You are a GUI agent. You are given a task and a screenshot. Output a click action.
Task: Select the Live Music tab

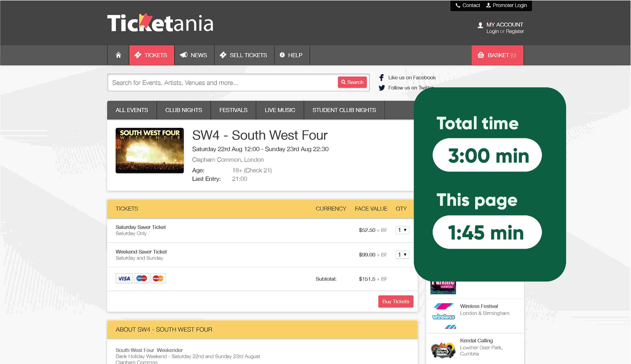280,110
